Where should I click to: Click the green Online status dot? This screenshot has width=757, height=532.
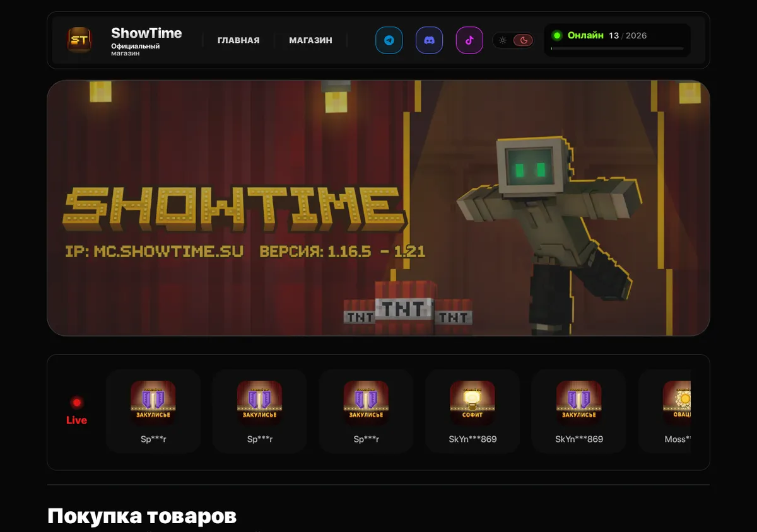(557, 35)
